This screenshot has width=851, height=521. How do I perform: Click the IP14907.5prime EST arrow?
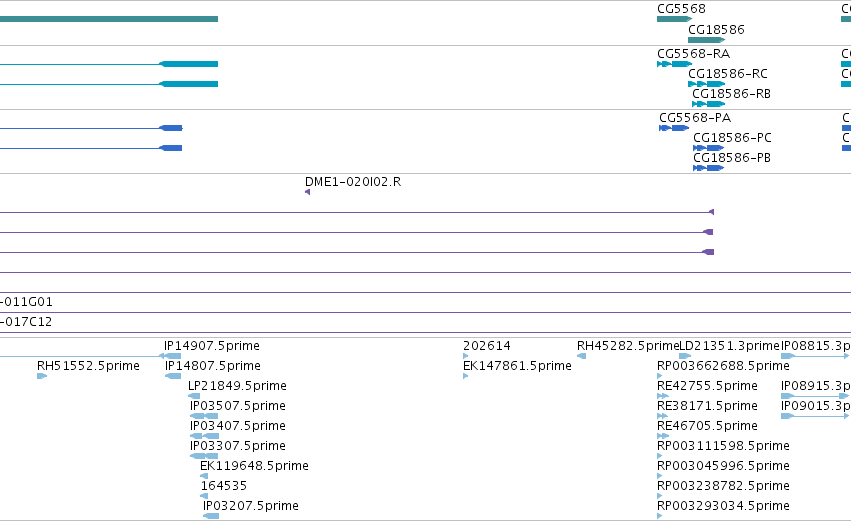pyautogui.click(x=170, y=356)
